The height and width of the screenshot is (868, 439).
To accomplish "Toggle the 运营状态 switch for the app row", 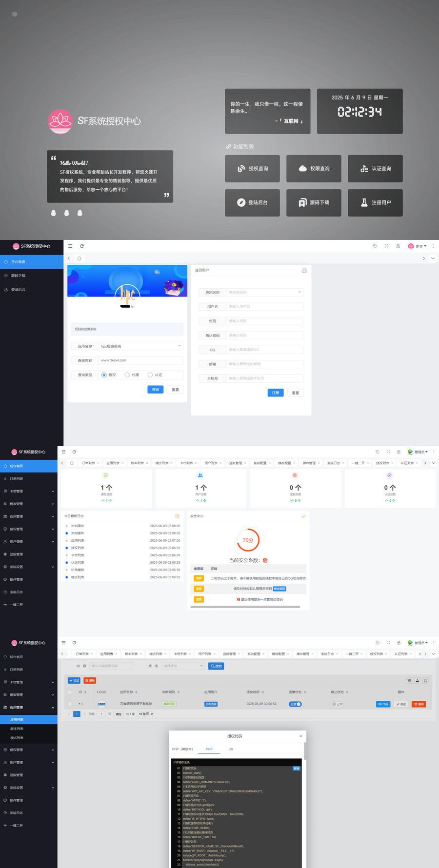I will (x=296, y=704).
